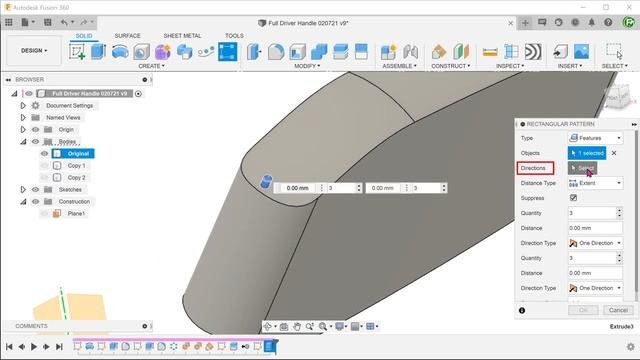
Task: Toggle visibility of Sketches folder
Action: point(36,189)
